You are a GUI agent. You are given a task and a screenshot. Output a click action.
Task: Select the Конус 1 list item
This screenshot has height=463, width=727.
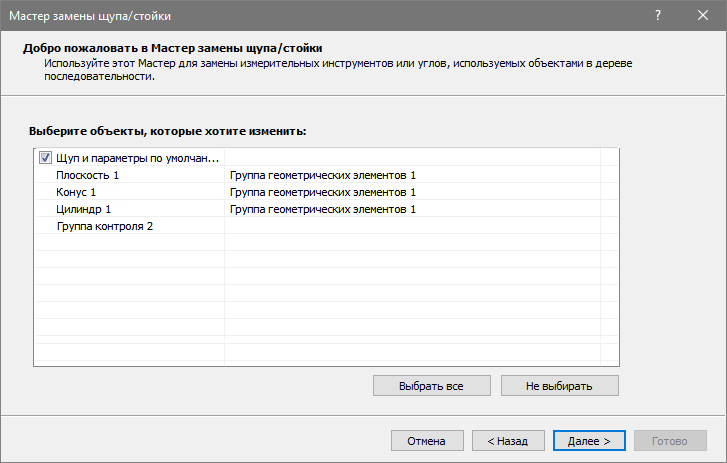pyautogui.click(x=77, y=192)
